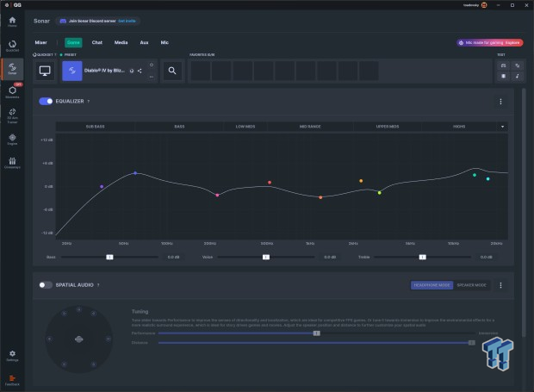534x392 pixels.
Task: Switch to the Mic tab
Action: pos(165,42)
